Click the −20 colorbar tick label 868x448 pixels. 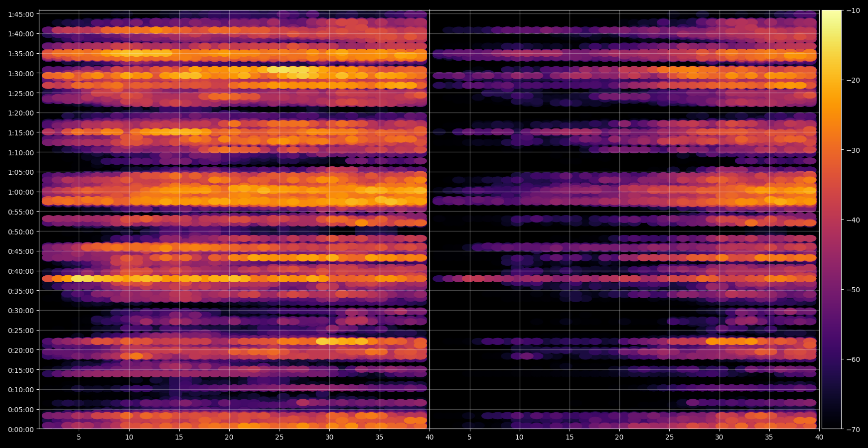pos(853,80)
